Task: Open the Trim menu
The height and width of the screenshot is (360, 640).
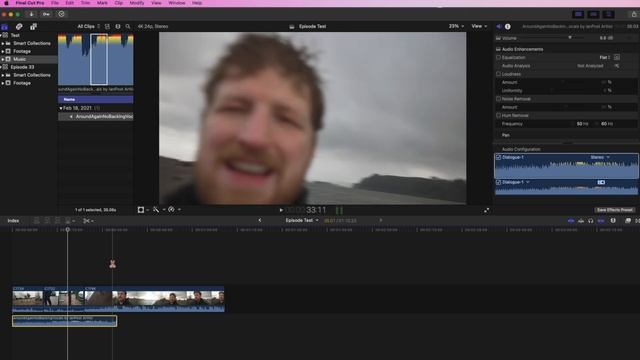Action: (85, 3)
